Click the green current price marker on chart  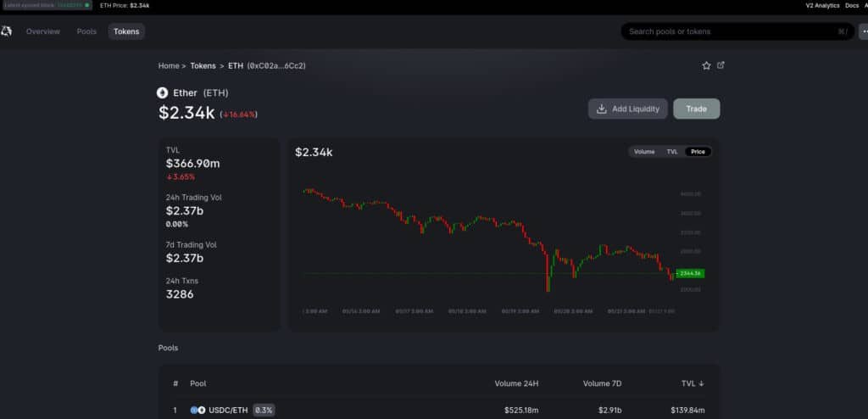(691, 273)
